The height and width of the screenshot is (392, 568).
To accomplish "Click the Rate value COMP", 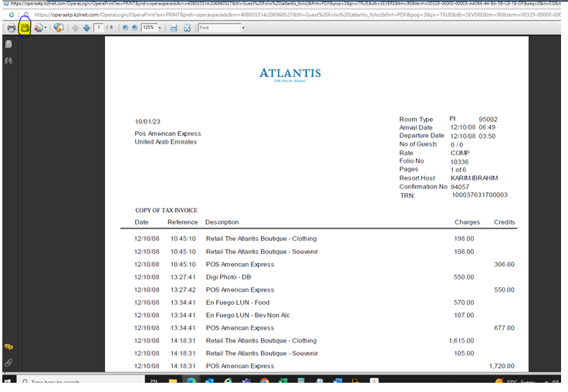I will [460, 153].
